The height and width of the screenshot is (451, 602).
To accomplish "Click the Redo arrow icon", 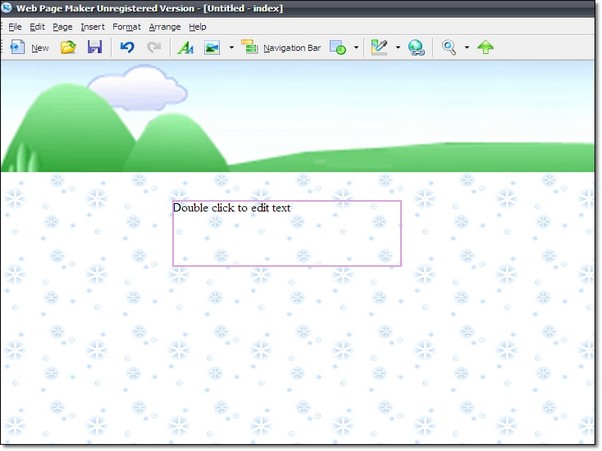I will tap(154, 47).
